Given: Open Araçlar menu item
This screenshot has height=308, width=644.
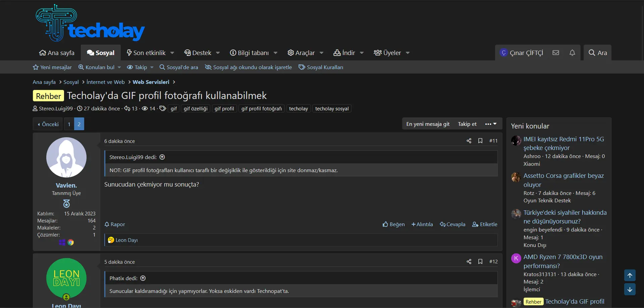Looking at the screenshot, I should (x=301, y=53).
